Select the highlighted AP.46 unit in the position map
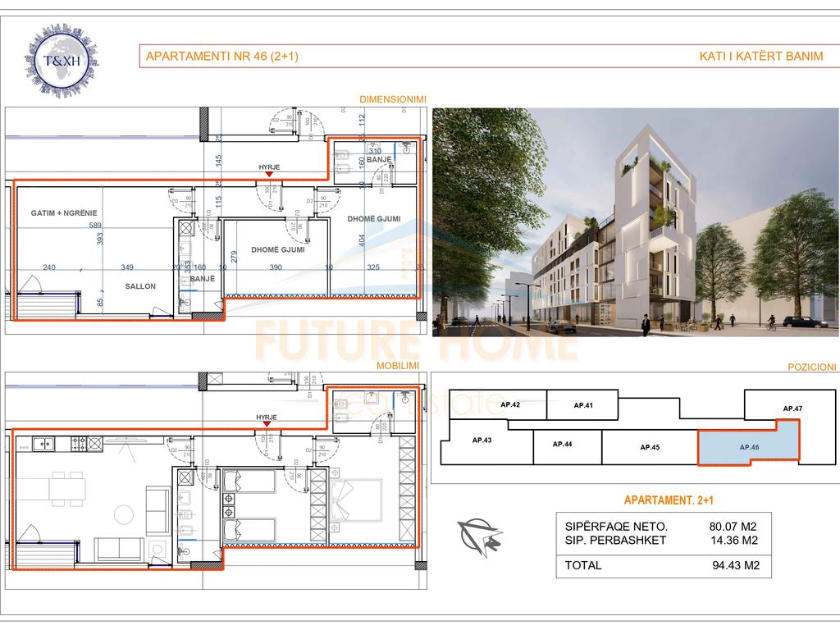 click(748, 447)
